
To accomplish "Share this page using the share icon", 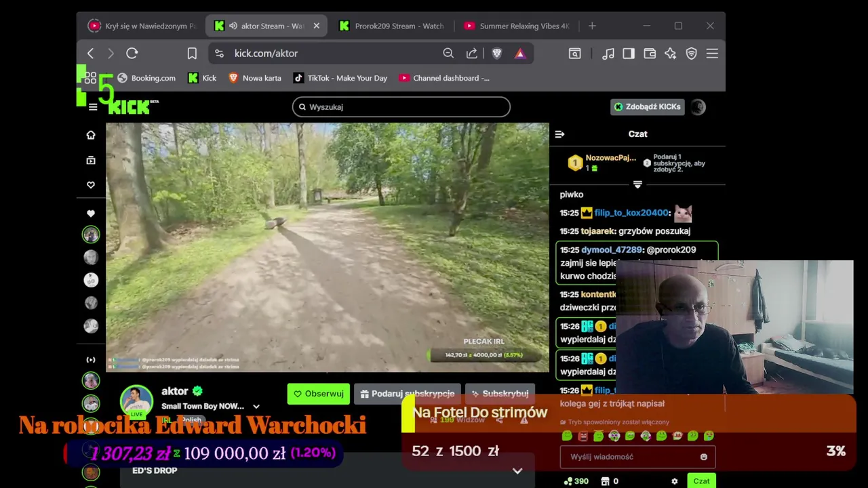I will point(472,53).
